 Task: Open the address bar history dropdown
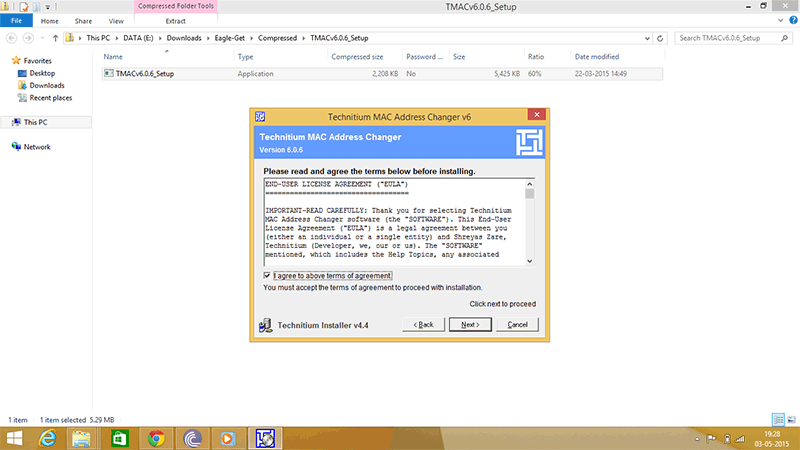pos(647,38)
